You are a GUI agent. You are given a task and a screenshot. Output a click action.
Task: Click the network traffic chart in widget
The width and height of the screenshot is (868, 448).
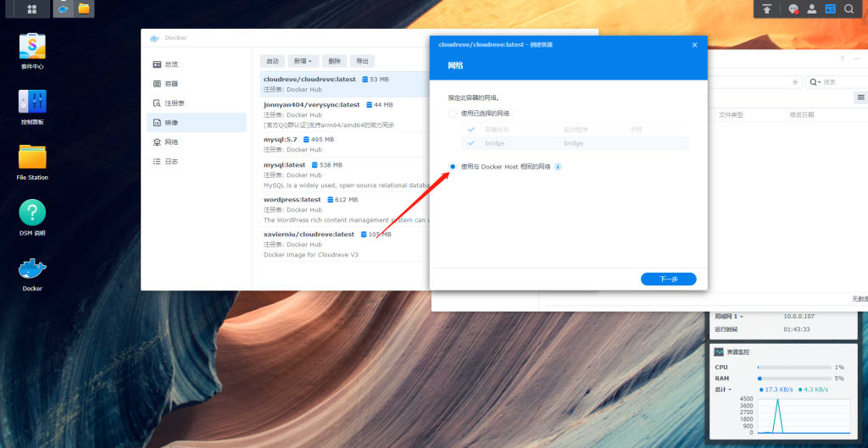click(804, 415)
